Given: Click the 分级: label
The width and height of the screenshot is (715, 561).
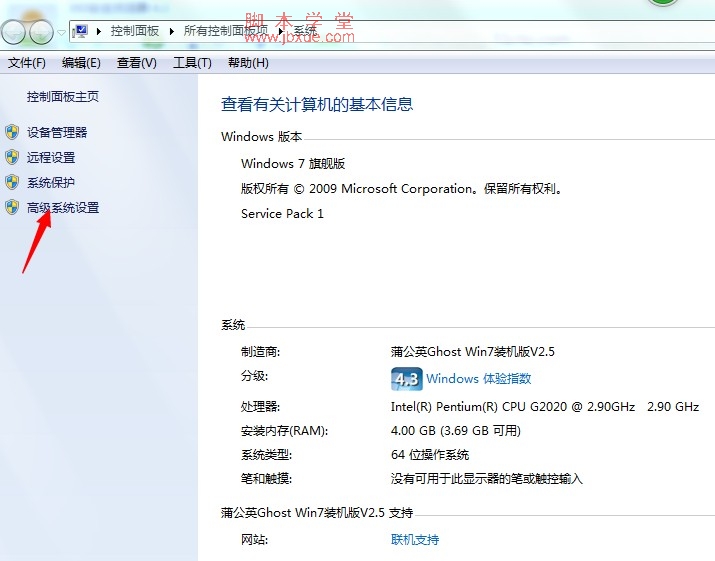Looking at the screenshot, I should [x=254, y=376].
